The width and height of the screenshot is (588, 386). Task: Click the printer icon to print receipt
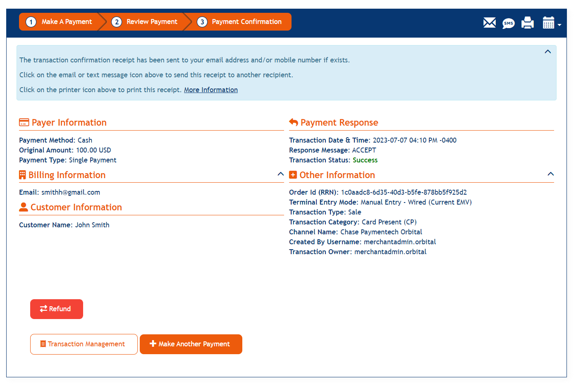pos(527,23)
